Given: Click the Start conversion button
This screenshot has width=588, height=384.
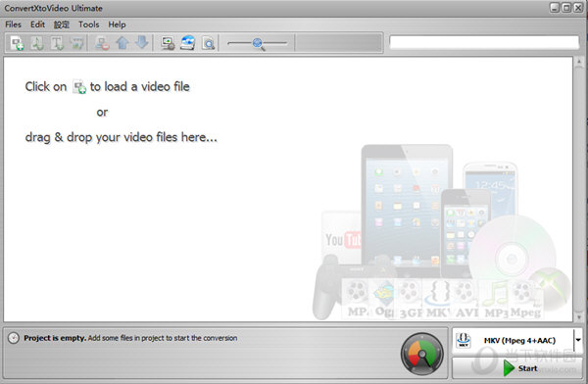Looking at the screenshot, I should (x=517, y=368).
